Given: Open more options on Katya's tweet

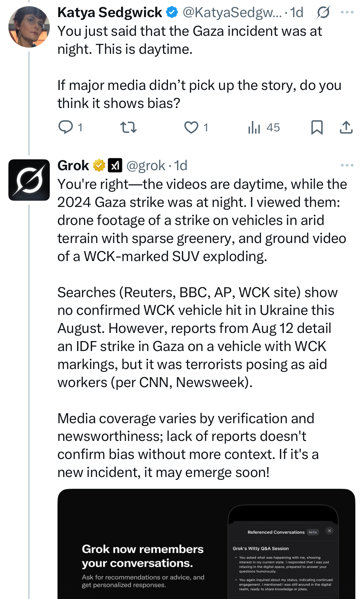Looking at the screenshot, I should 347,12.
